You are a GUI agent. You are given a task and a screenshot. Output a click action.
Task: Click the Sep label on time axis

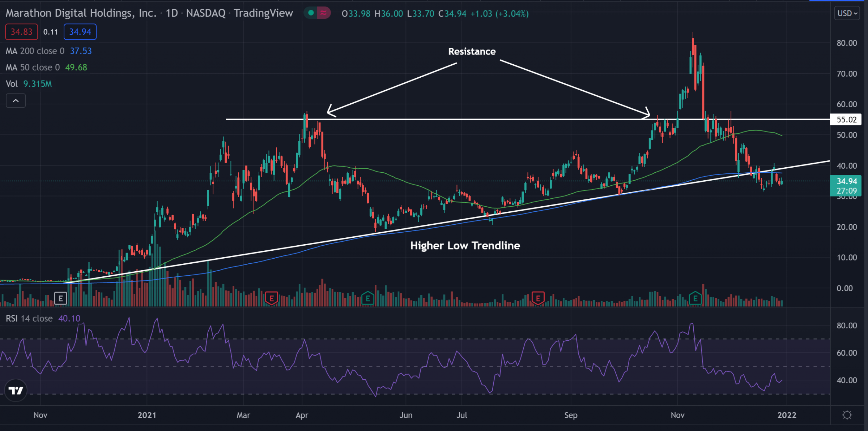coord(571,415)
